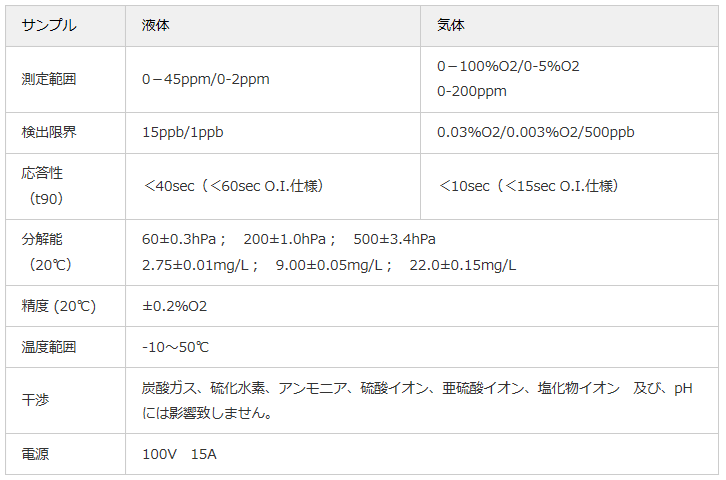Click the 検出限界 row label

[x=49, y=132]
